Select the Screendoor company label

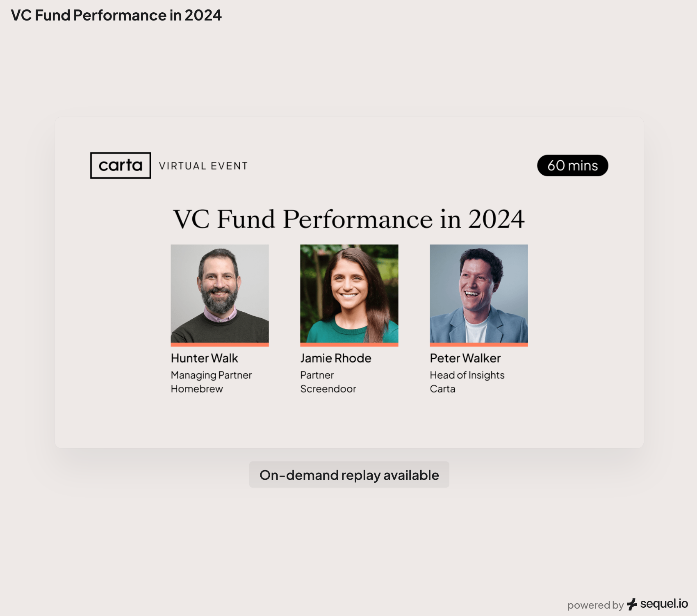tap(328, 388)
